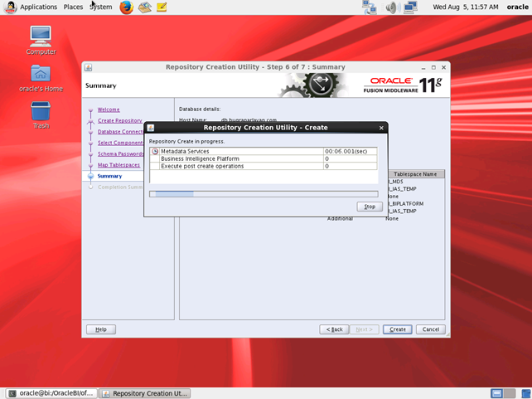Close the Create progress dialog
Viewport: 532px width, 399px height.
(381, 128)
